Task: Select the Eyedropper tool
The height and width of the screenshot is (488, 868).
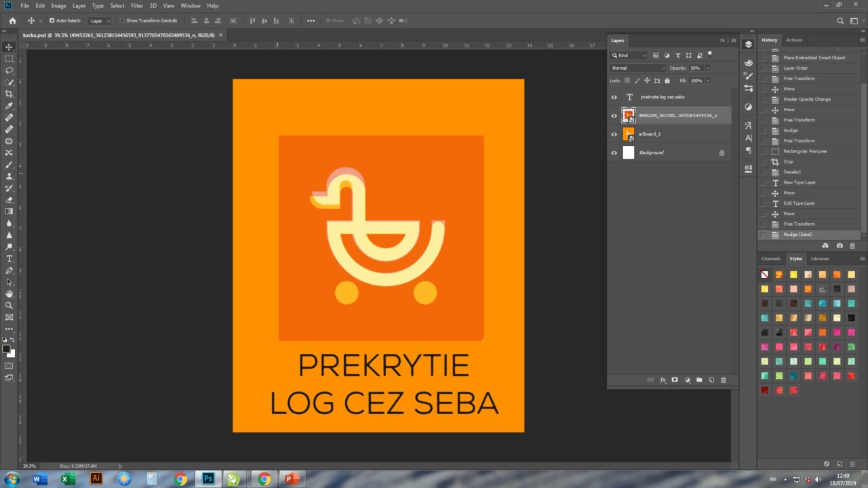Action: pos(9,106)
